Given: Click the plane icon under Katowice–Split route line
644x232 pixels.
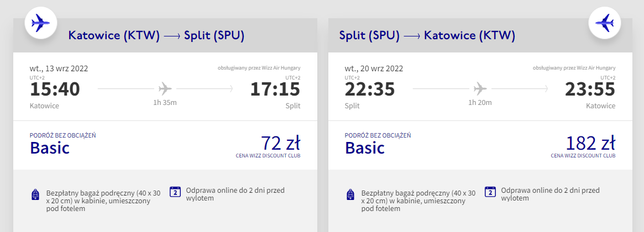Looking at the screenshot, I should 165,88.
